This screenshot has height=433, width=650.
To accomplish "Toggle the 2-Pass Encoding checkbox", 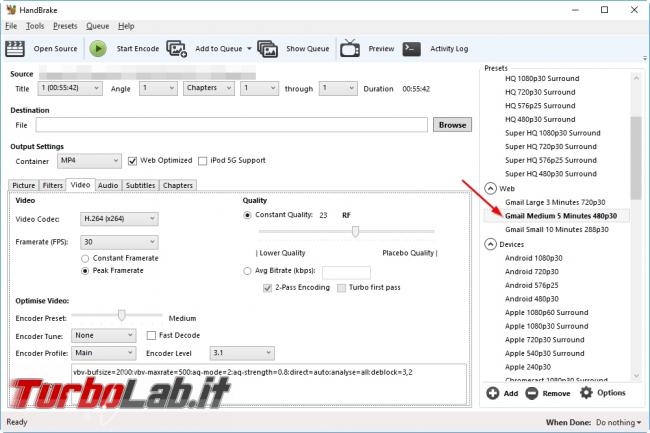I will 267,288.
